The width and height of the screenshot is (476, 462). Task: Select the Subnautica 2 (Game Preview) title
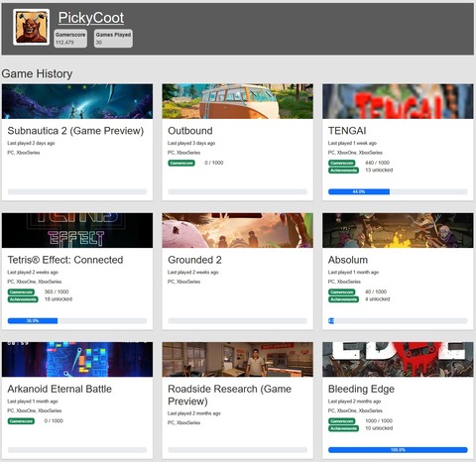pos(75,131)
